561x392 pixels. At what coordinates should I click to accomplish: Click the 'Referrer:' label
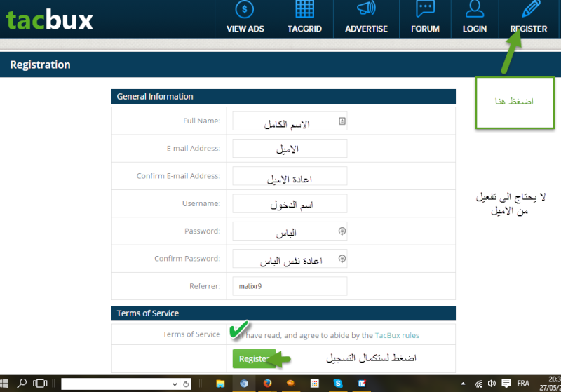(205, 286)
